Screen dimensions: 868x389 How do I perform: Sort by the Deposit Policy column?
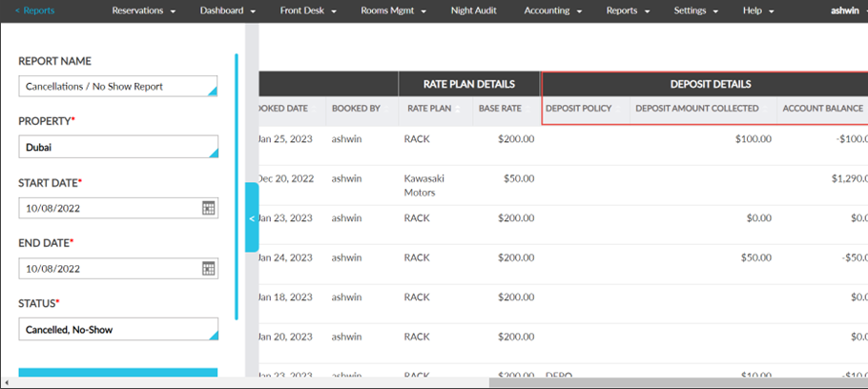(x=585, y=109)
